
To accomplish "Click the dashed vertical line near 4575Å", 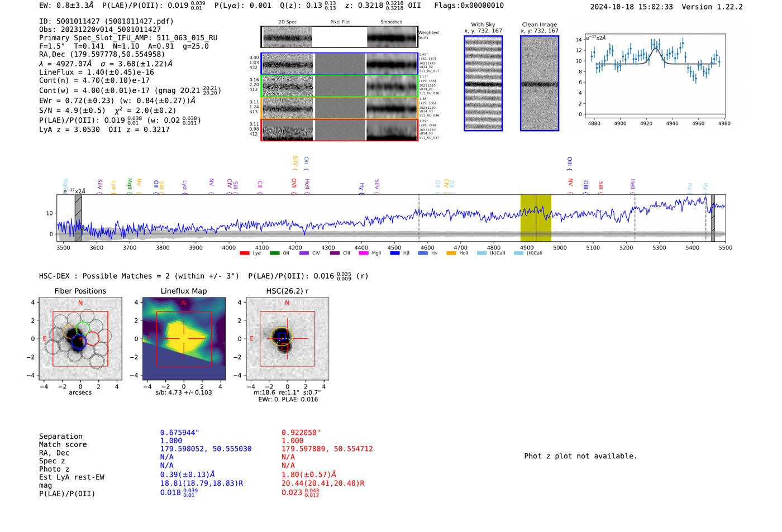I will [419, 218].
